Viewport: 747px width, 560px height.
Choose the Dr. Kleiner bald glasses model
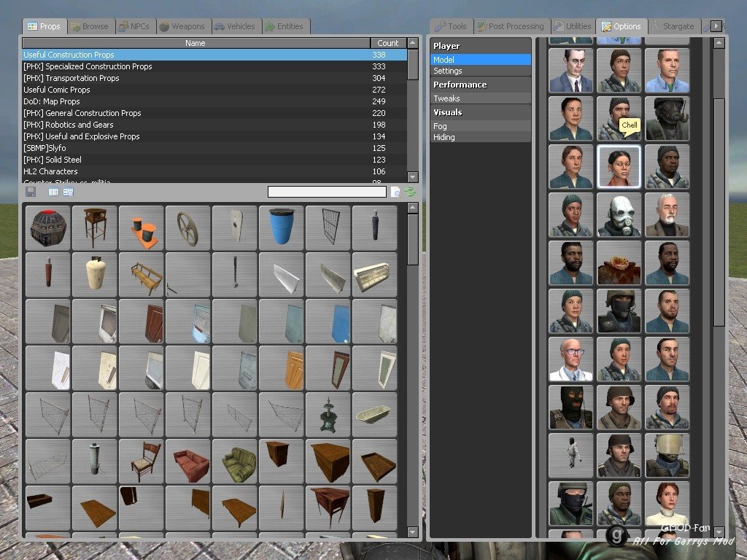570,359
